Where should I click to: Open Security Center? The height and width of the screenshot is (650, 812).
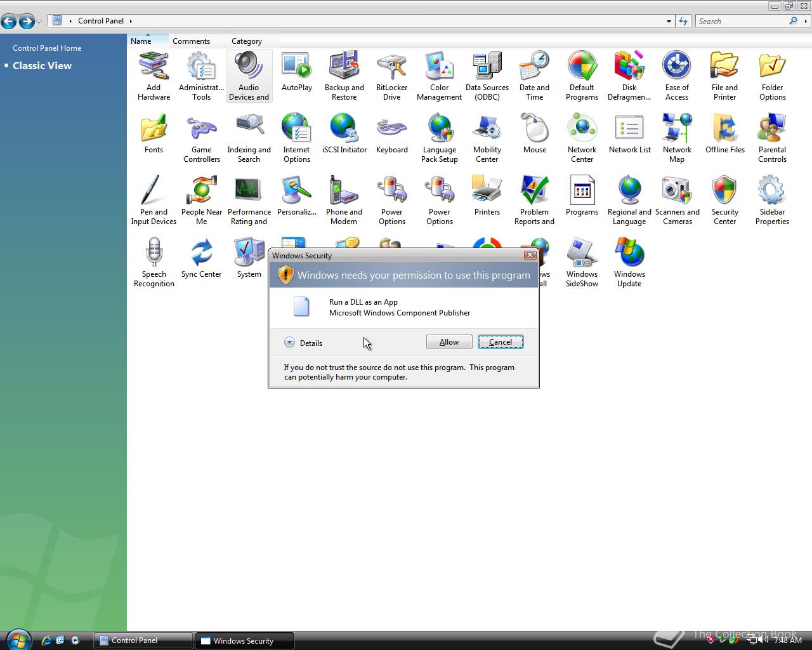(x=724, y=201)
